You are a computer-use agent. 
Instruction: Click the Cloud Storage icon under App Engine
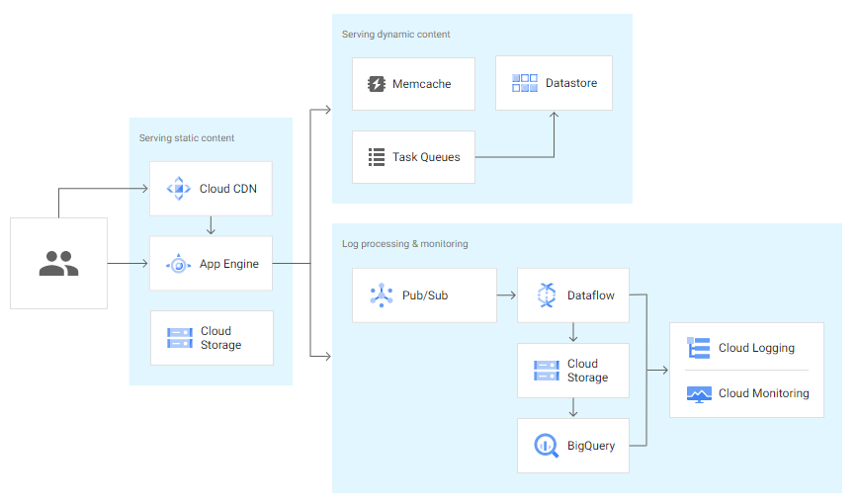[x=180, y=338]
